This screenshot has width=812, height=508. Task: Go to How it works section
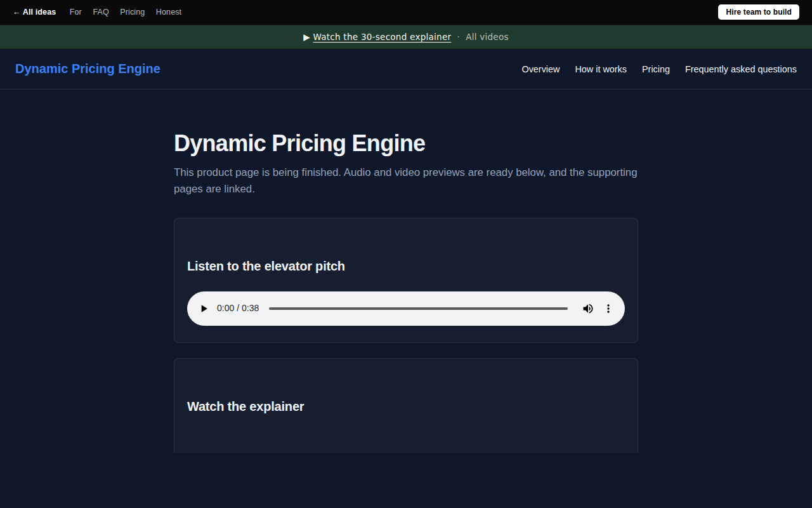point(601,69)
